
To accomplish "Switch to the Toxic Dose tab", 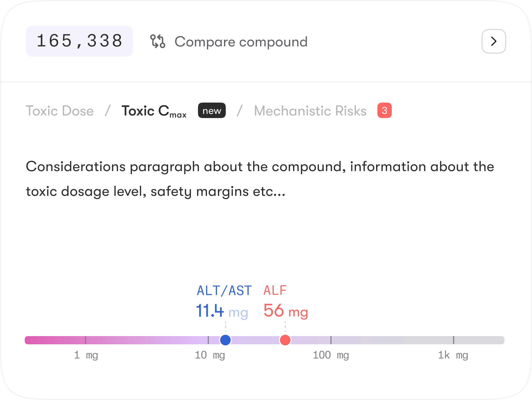I will 60,111.
